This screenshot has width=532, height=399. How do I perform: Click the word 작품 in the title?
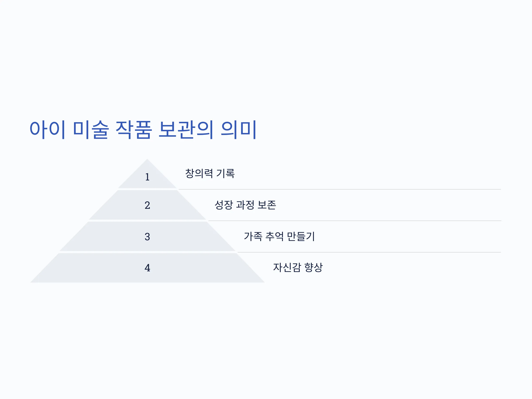tap(134, 130)
